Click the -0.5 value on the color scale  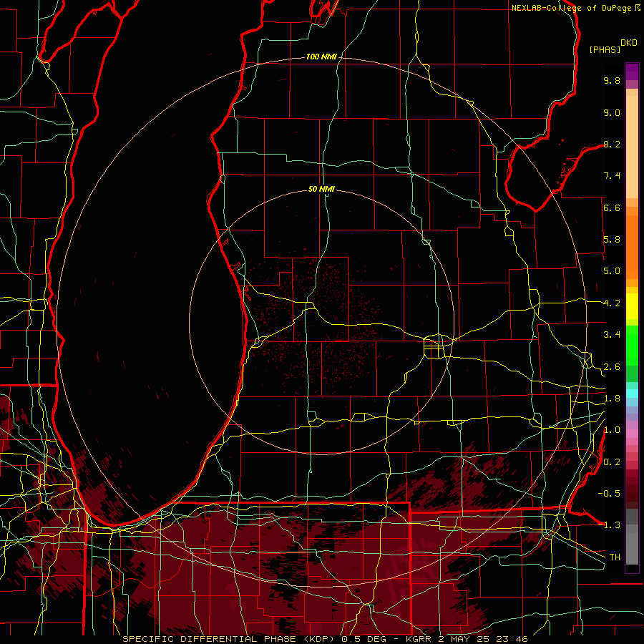pos(609,493)
